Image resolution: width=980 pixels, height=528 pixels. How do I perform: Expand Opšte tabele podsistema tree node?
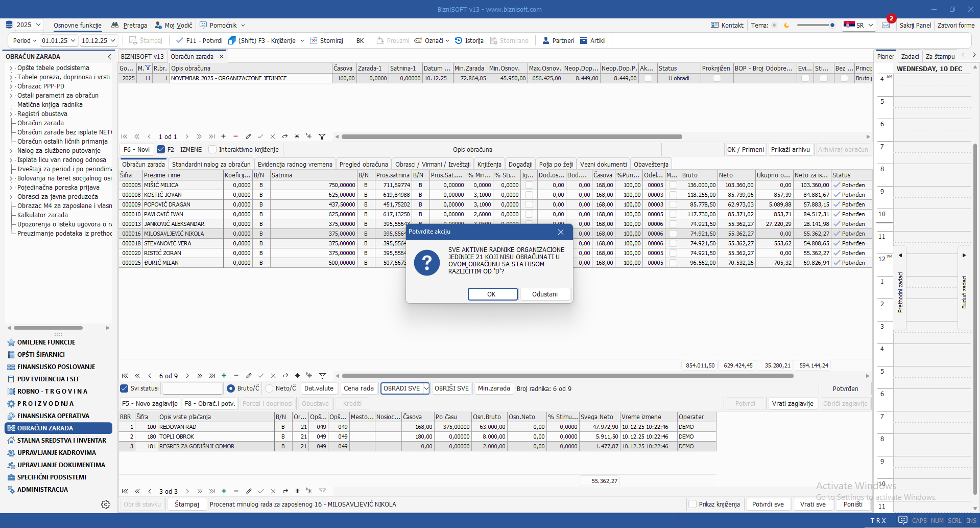[11, 68]
